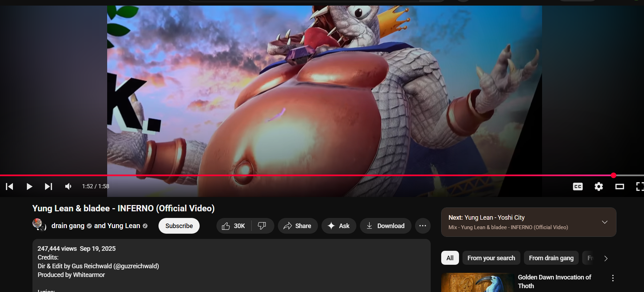The image size is (644, 292).
Task: Select the From your search chip
Action: pos(491,258)
